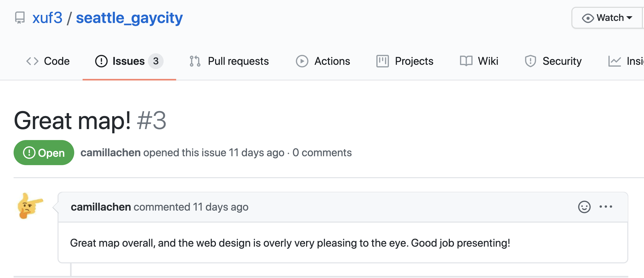
Task: Click the green Open status badge
Action: click(x=44, y=153)
